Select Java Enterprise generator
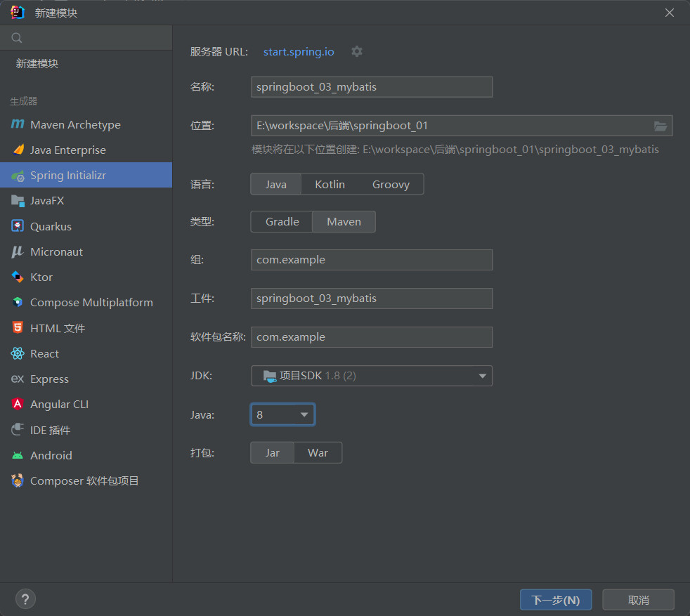The height and width of the screenshot is (616, 690). click(x=86, y=150)
